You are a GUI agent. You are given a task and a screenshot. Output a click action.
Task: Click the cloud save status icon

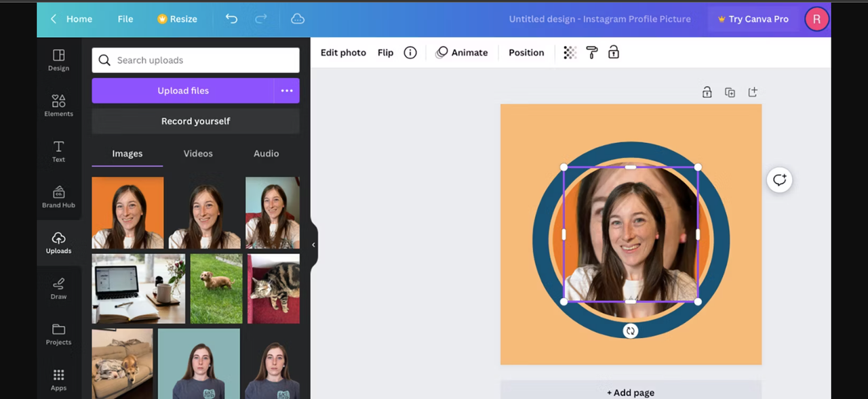(x=298, y=19)
